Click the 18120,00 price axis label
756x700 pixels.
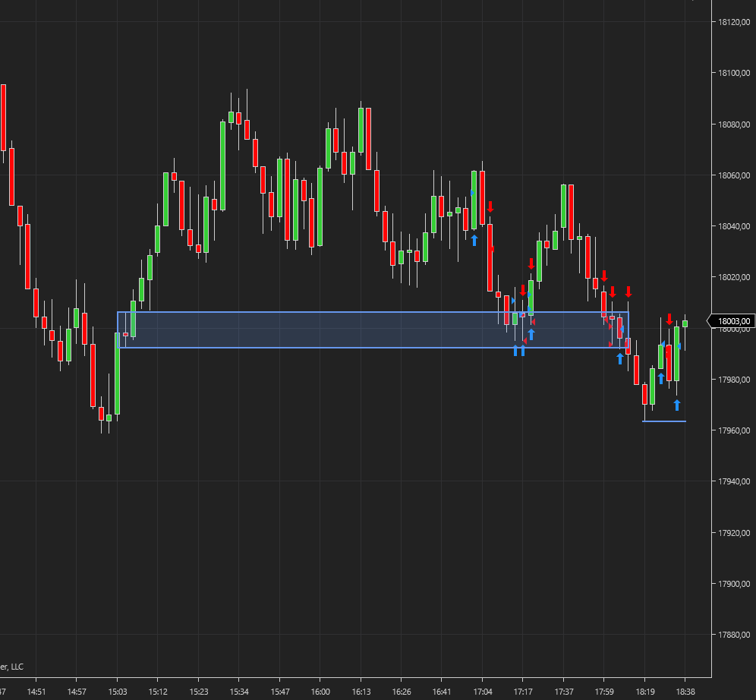point(734,22)
